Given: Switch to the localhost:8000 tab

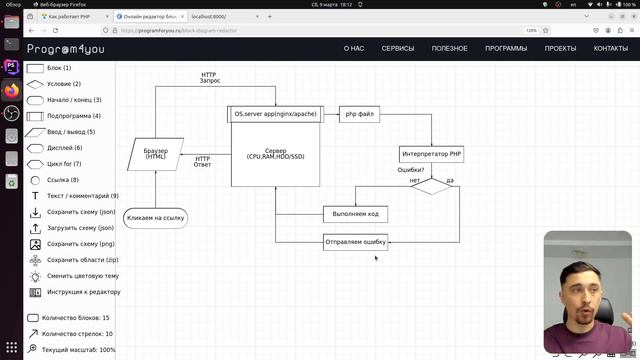Looking at the screenshot, I should [224, 17].
